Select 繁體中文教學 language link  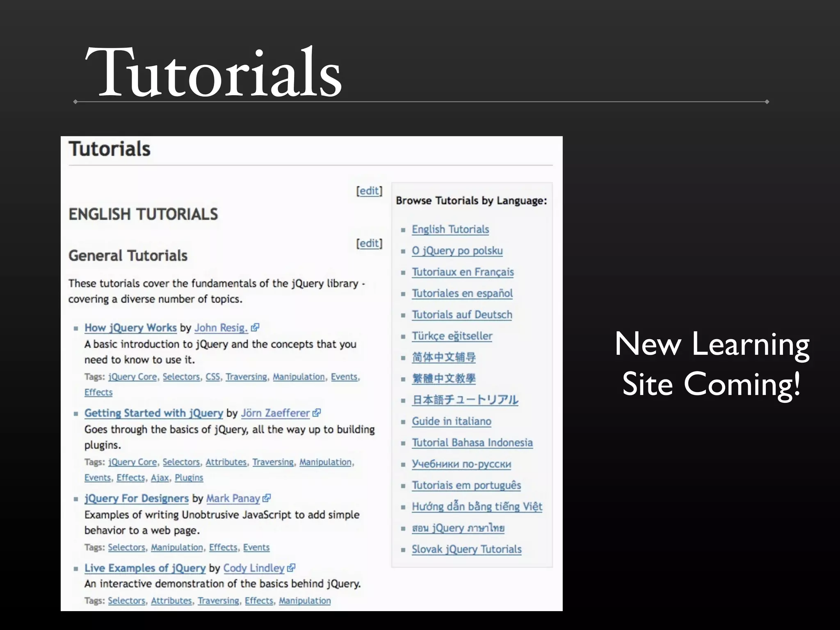pos(444,379)
